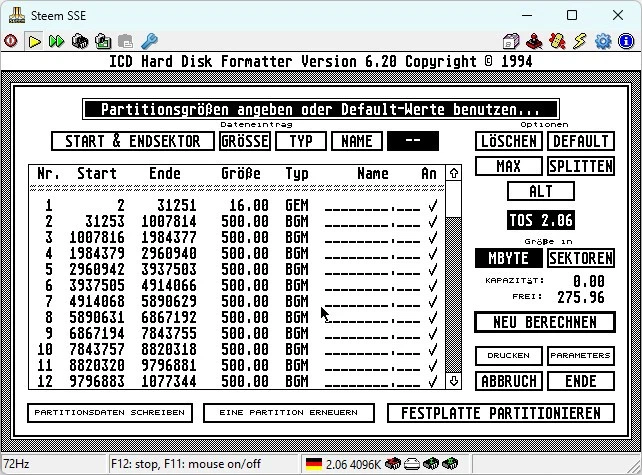The image size is (642, 475).
Task: Click the ENDE button
Action: point(581,381)
